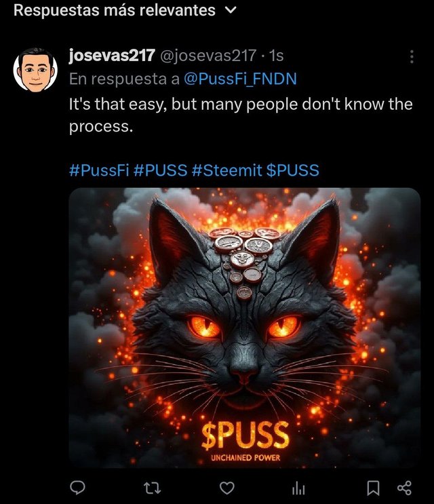The image size is (434, 504).
Task: Open the $PUSS cashtag link
Action: click(293, 170)
